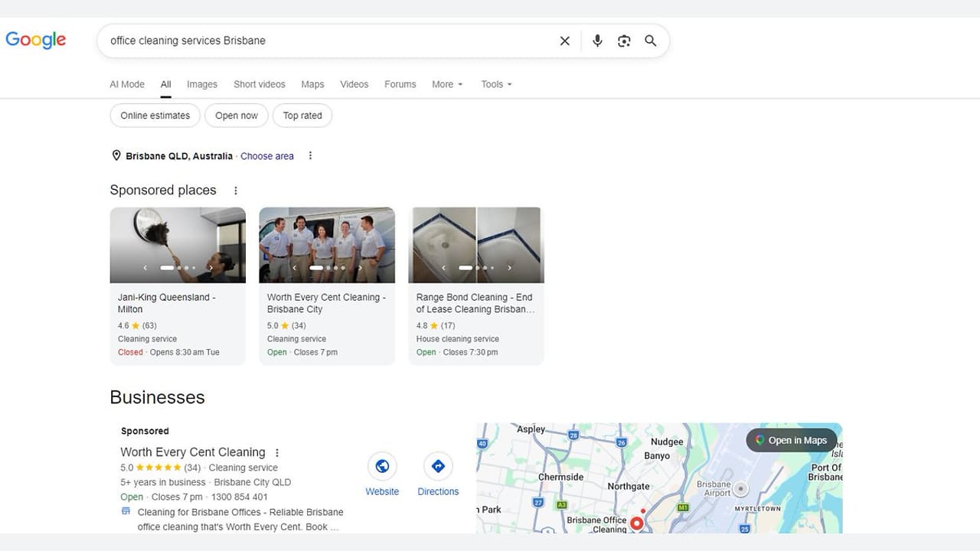980x551 pixels.
Task: Click inside the Google search box
Action: (x=329, y=41)
